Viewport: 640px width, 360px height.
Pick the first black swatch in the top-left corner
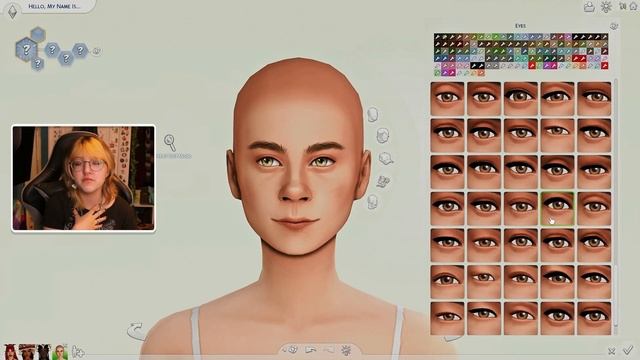(438, 37)
